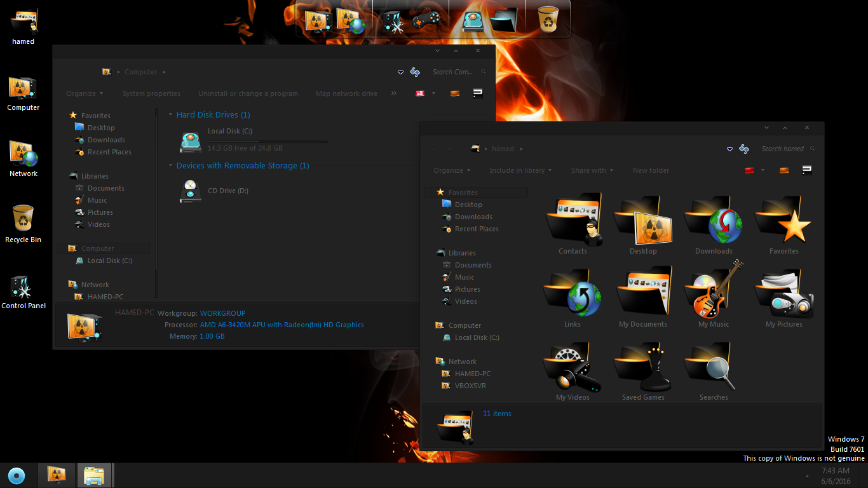Open view options arrow in Computer window
This screenshot has width=868, height=488.
pos(433,93)
